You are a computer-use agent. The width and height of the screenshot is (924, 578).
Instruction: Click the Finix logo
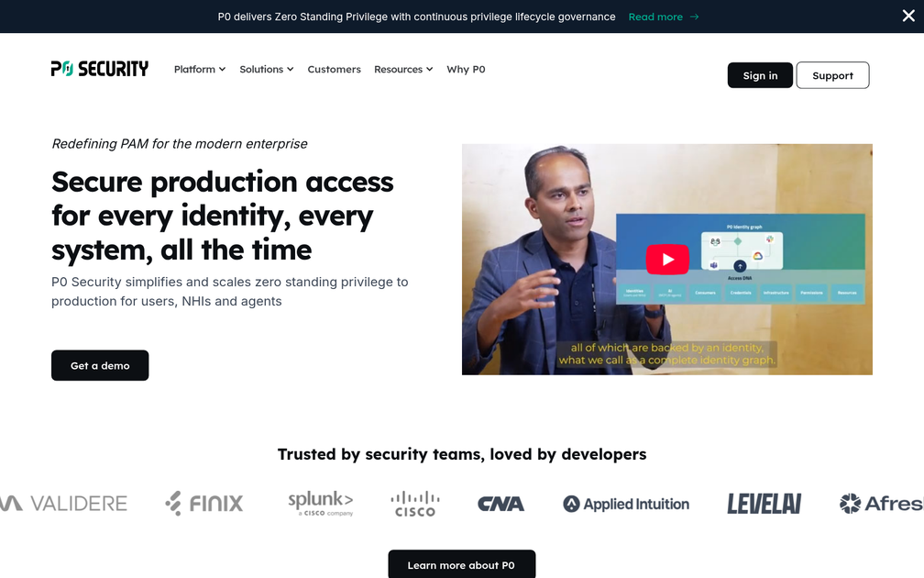point(203,503)
